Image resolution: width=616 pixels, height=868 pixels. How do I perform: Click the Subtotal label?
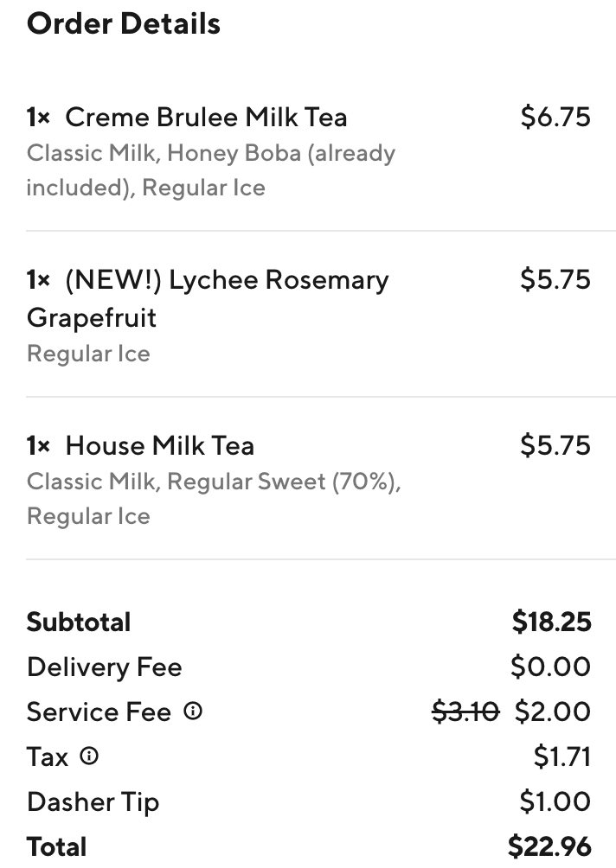tap(79, 622)
